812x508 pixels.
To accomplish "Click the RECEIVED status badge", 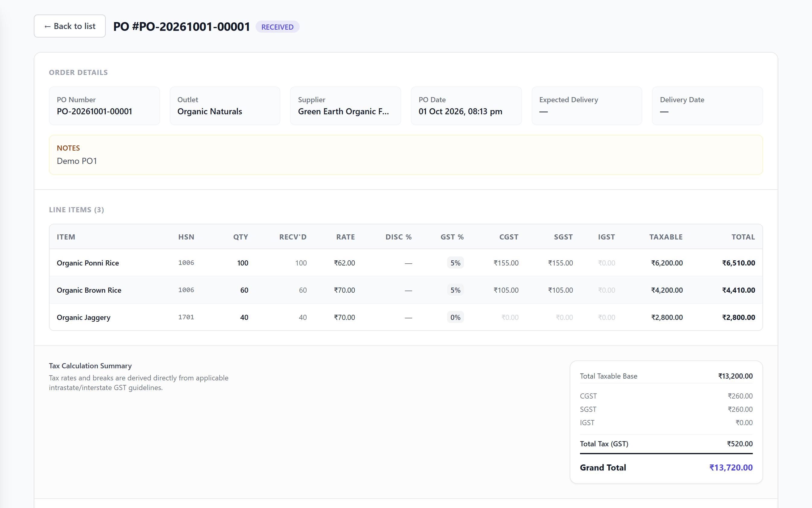I will coord(277,27).
